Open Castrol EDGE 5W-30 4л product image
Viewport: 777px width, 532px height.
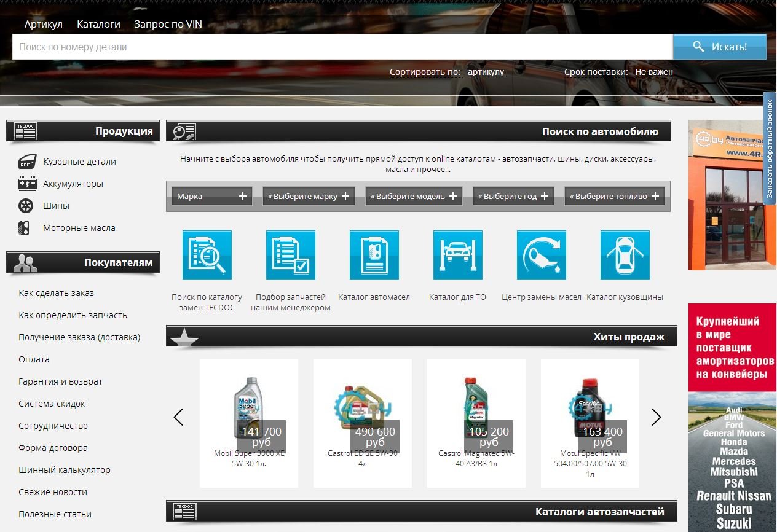click(x=363, y=409)
